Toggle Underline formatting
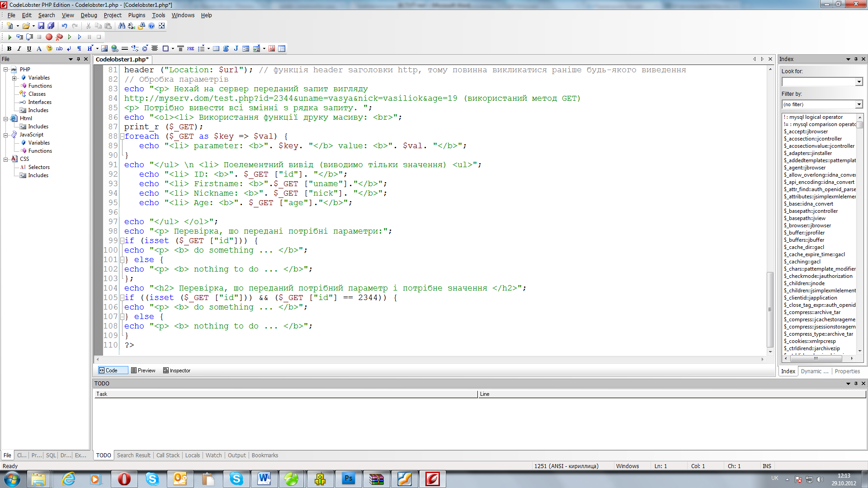 [x=29, y=48]
